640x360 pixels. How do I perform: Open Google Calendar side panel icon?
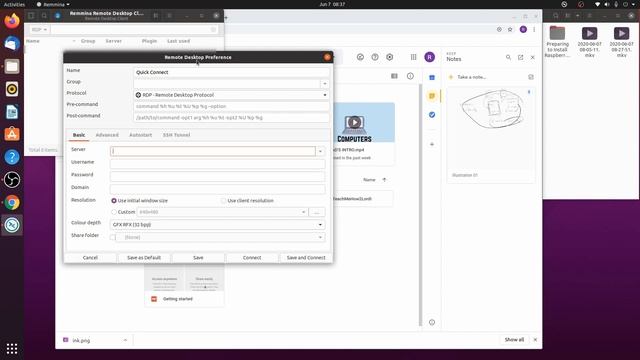coord(432,78)
